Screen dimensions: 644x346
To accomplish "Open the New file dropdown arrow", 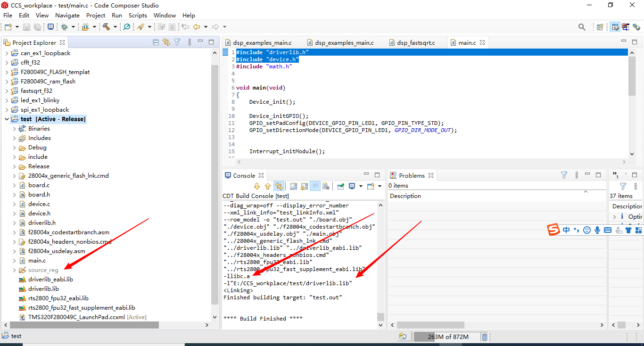I will [17, 27].
